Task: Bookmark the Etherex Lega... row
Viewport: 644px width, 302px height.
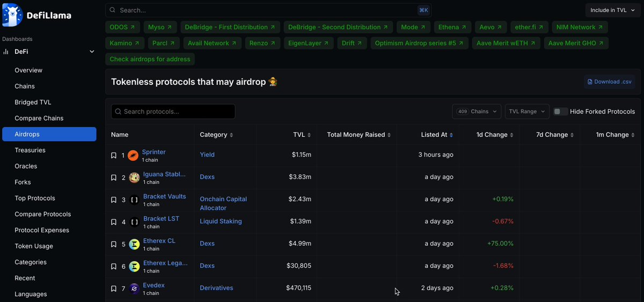Action: coord(114,267)
